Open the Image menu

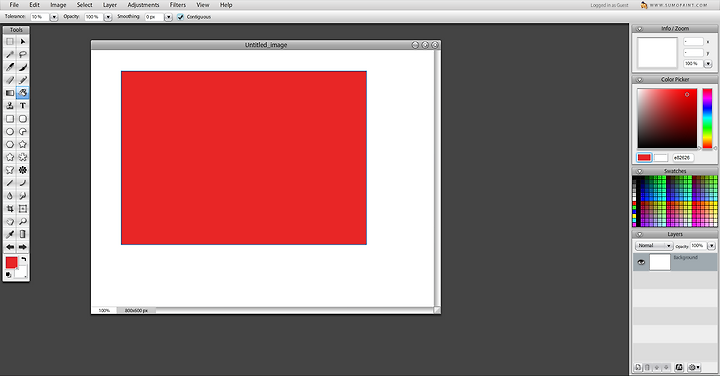[58, 5]
